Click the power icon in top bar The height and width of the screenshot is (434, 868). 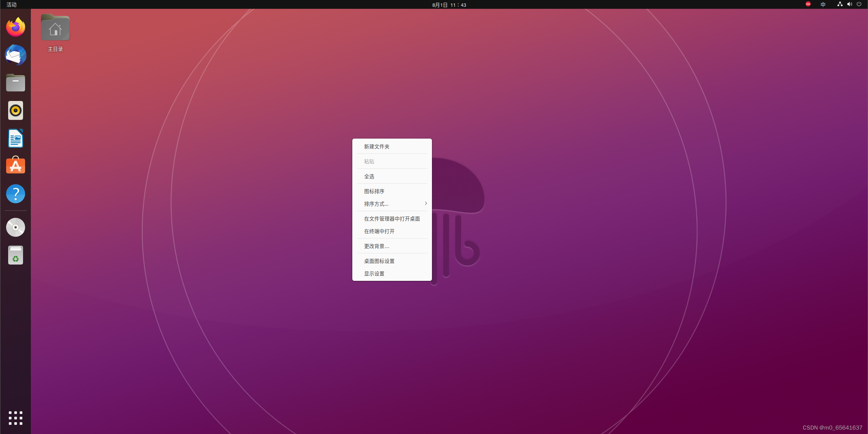click(859, 4)
